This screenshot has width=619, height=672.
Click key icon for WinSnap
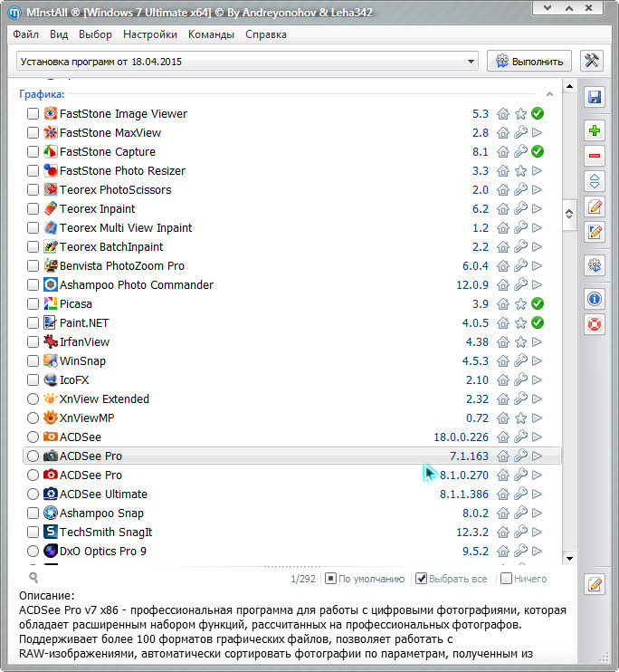pos(520,360)
